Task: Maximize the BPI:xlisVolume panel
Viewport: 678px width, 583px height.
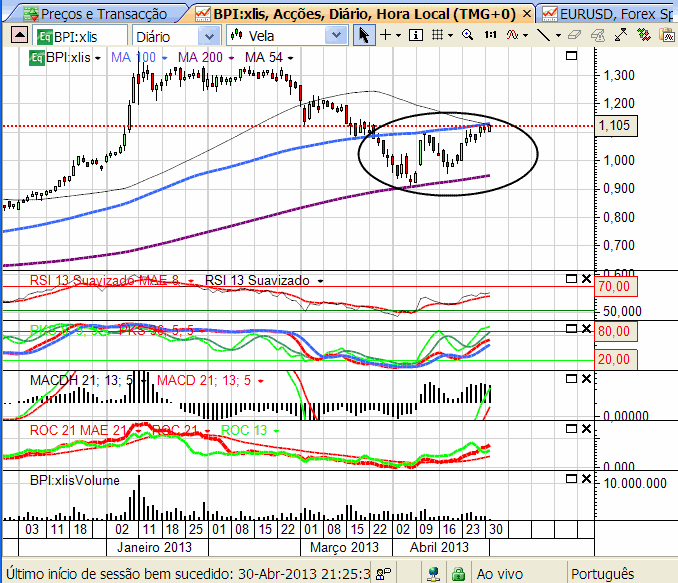Action: pos(572,479)
